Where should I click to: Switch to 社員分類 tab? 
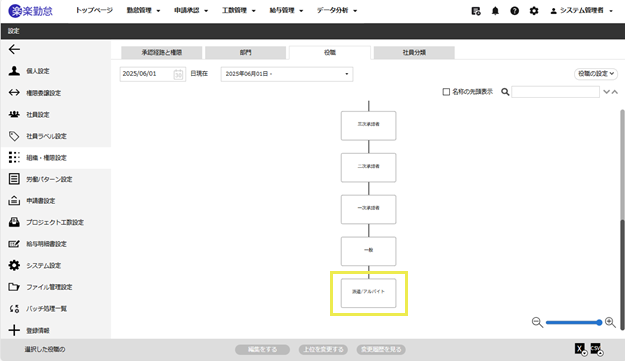(414, 53)
